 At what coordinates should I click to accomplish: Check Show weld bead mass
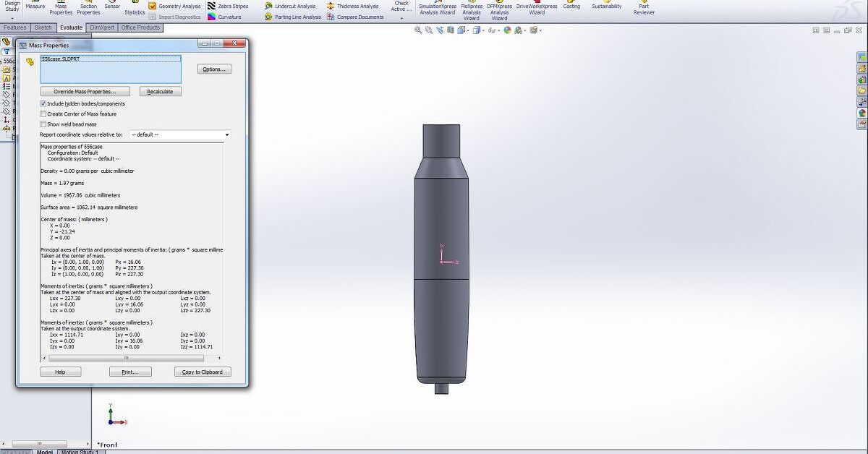[x=43, y=123]
